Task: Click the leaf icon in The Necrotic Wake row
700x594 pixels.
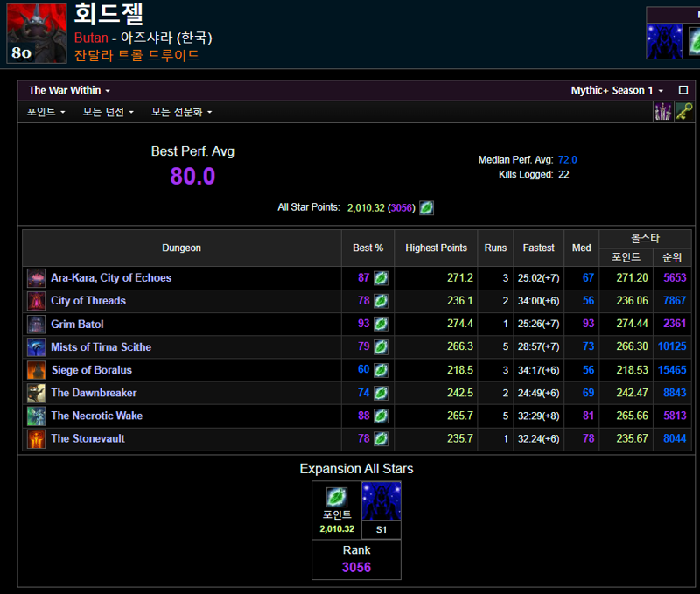Action: click(x=381, y=416)
